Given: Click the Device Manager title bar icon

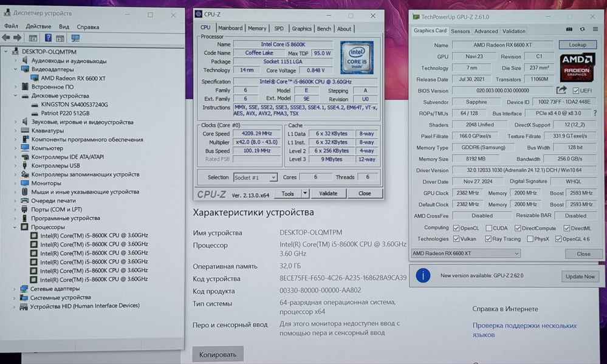Looking at the screenshot, I should click(x=7, y=13).
